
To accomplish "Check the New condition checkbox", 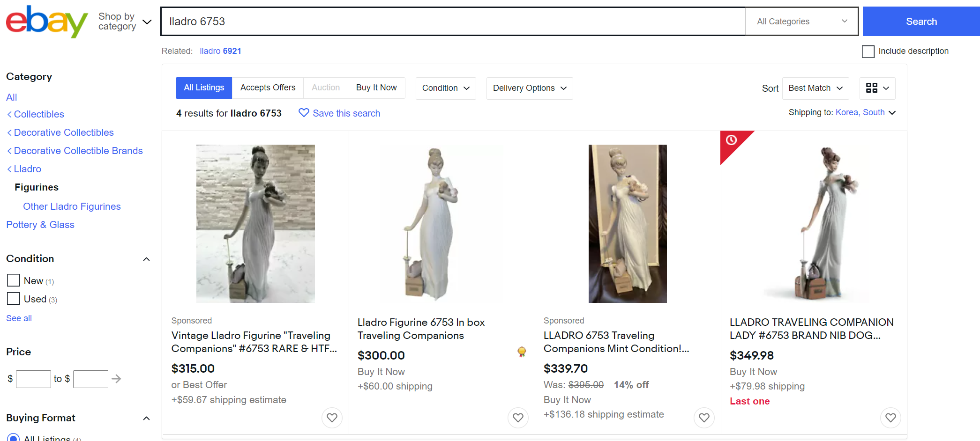I will [x=13, y=280].
